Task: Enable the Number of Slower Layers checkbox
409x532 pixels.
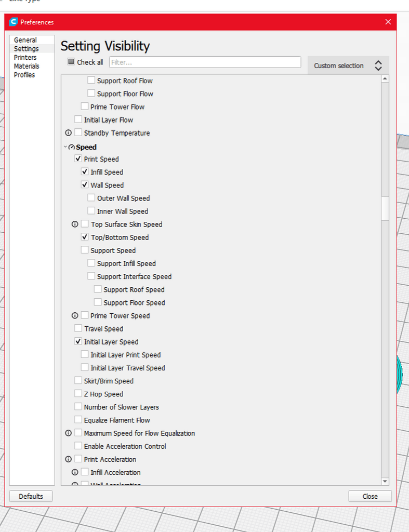Action: (x=78, y=406)
